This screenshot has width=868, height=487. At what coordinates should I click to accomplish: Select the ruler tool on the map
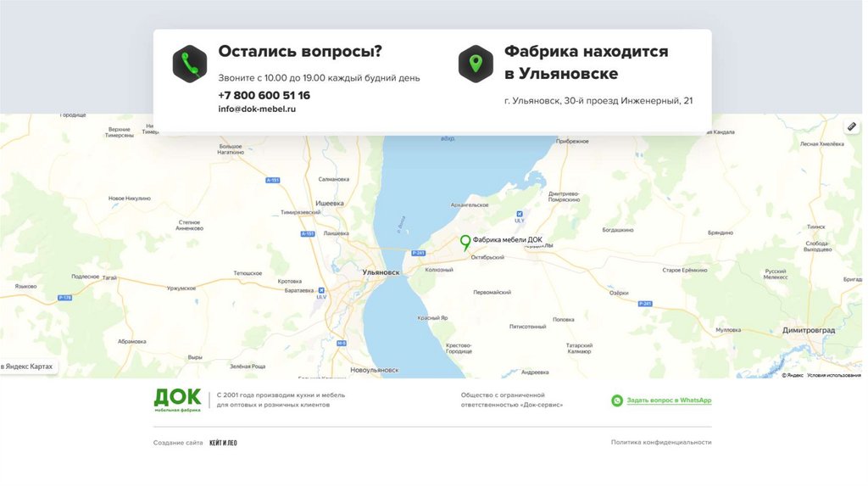pos(852,127)
